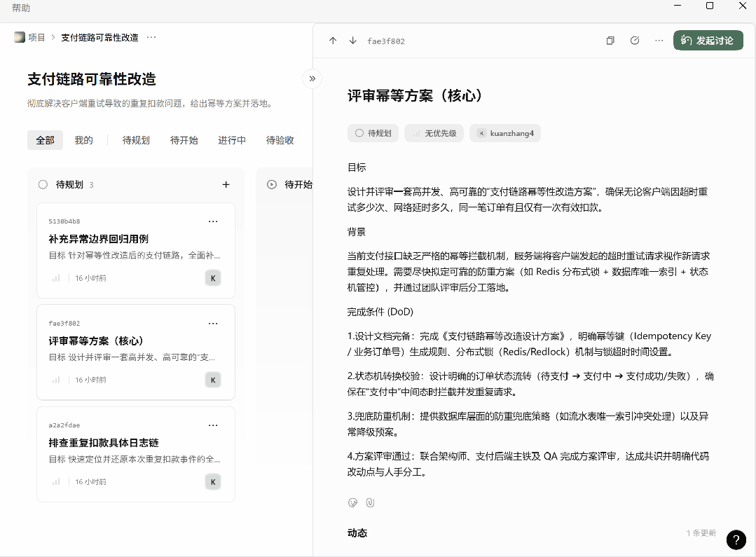Click the card ID a2a2fdae
Viewport: 756px width, 557px height.
click(x=64, y=425)
